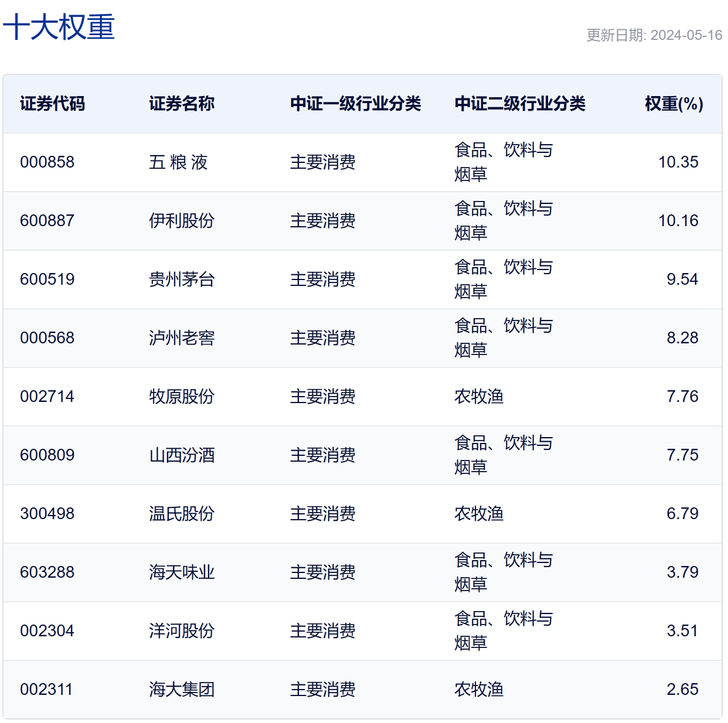
Task: Click the weight value 10.35
Action: click(678, 162)
